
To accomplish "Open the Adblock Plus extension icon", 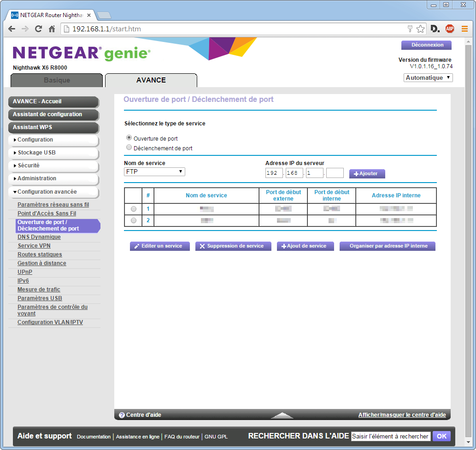I will tap(450, 29).
